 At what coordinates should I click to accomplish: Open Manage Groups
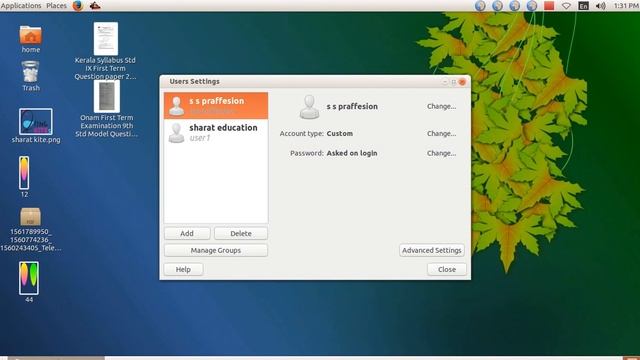tap(216, 250)
